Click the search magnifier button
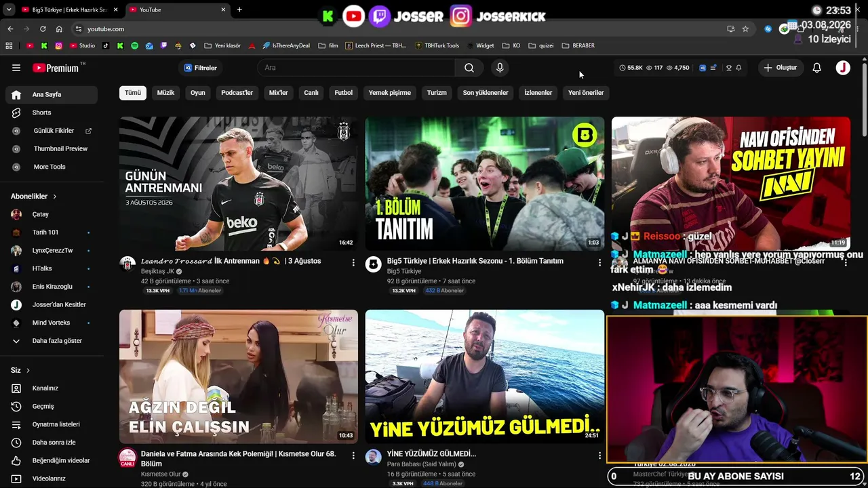The image size is (868, 488). point(469,68)
